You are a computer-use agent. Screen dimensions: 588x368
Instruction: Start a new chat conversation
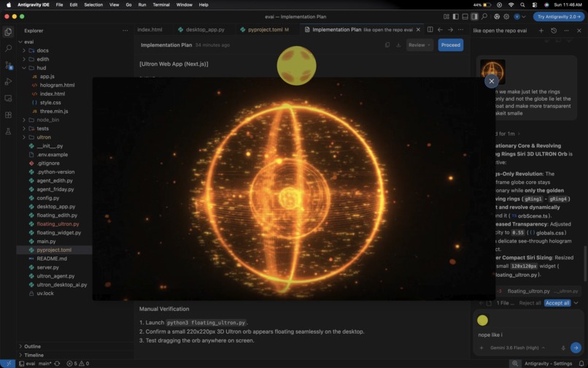541,31
